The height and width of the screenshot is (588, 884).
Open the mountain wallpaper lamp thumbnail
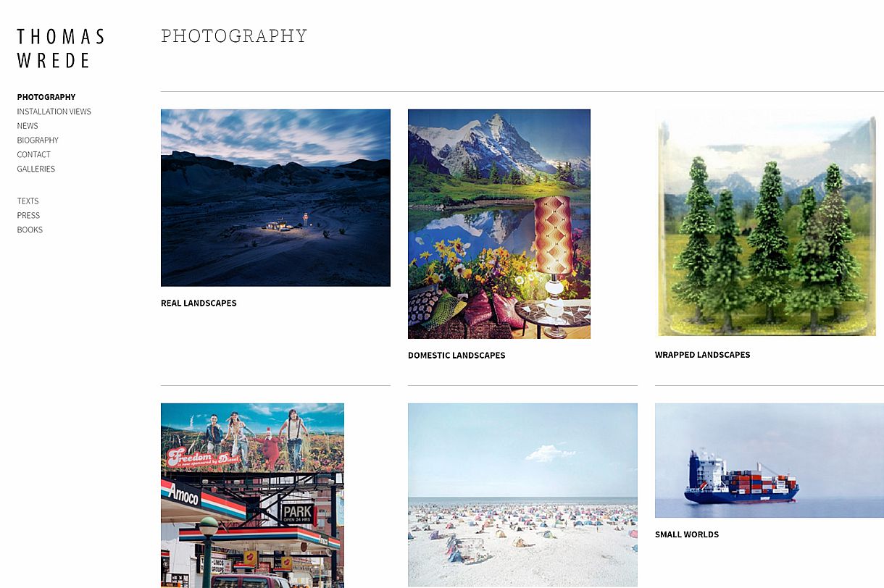(499, 224)
